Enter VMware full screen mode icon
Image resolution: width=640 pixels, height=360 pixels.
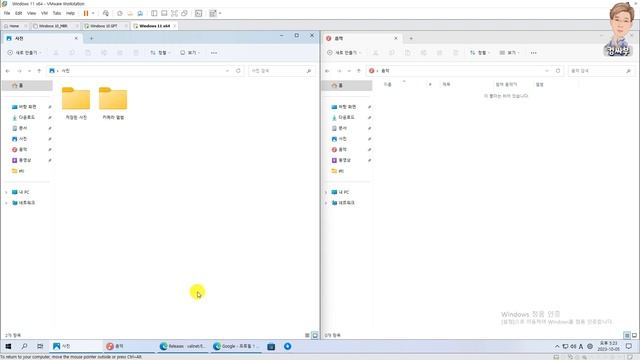tap(174, 13)
